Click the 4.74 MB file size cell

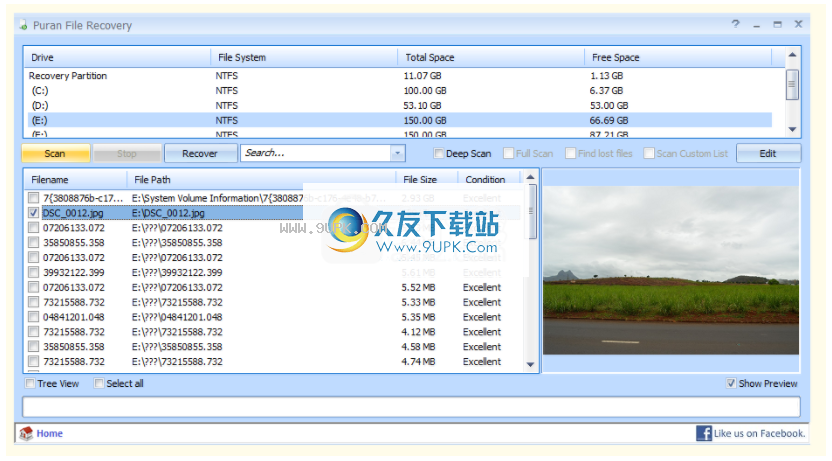pos(418,361)
